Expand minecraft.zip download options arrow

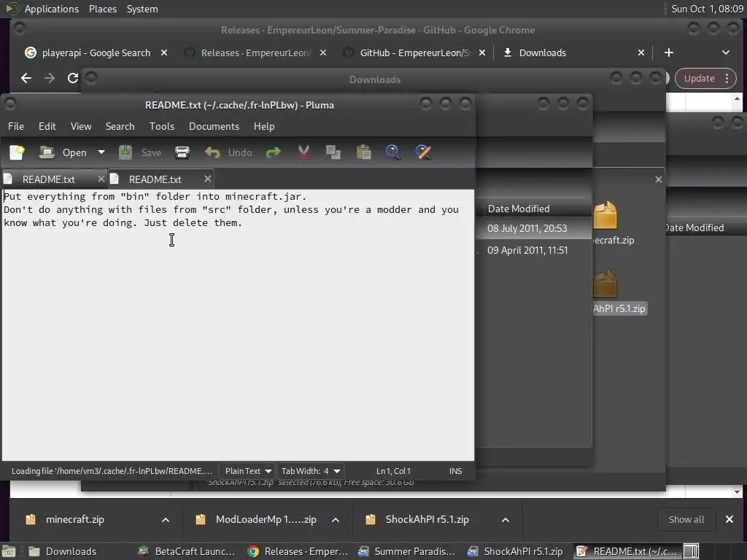166,519
